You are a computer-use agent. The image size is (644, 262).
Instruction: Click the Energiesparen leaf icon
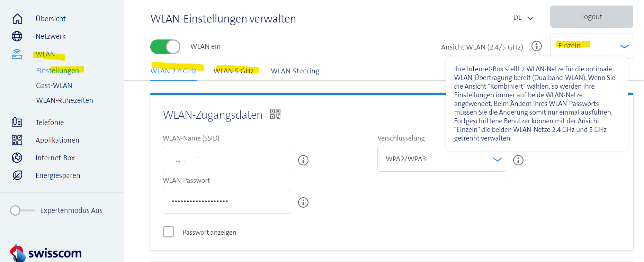coord(17,175)
